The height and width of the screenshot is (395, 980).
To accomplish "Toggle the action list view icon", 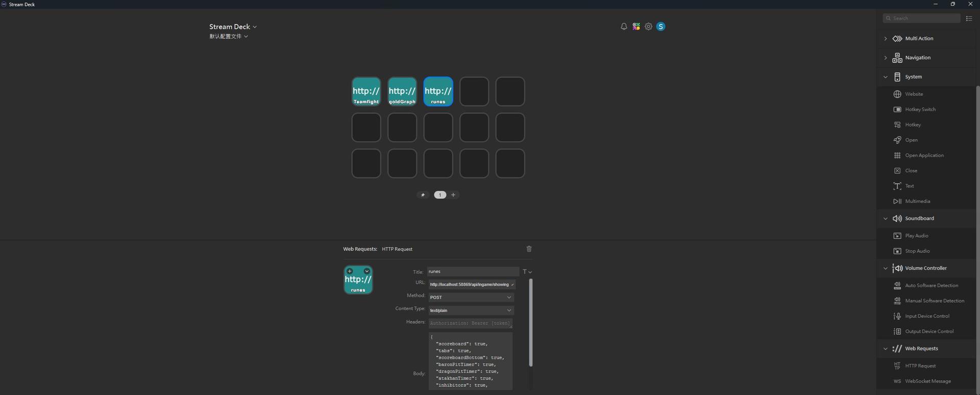I will pos(969,18).
